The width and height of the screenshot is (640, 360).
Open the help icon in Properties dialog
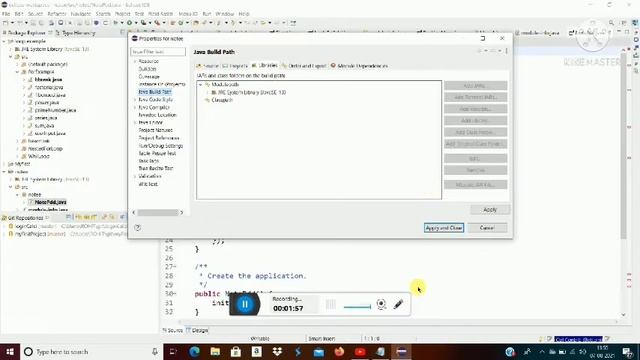point(138,228)
